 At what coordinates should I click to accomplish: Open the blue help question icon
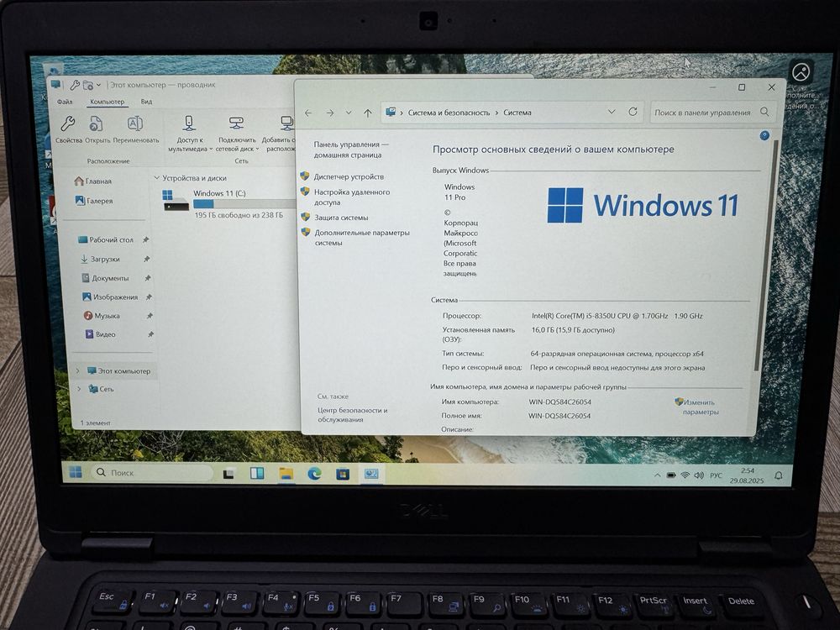click(764, 135)
